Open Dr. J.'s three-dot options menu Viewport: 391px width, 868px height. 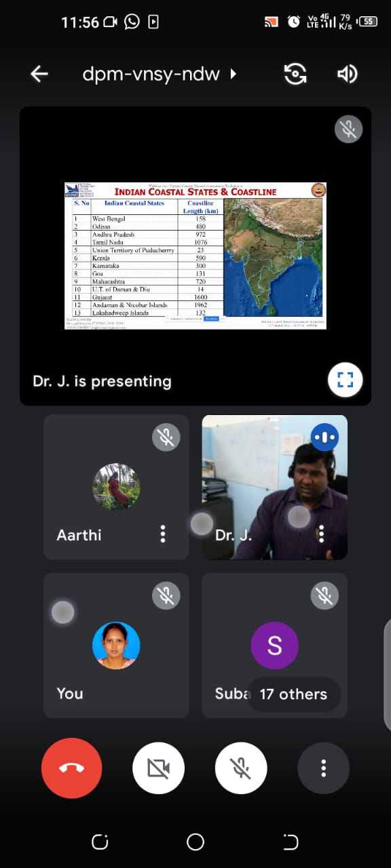(321, 534)
